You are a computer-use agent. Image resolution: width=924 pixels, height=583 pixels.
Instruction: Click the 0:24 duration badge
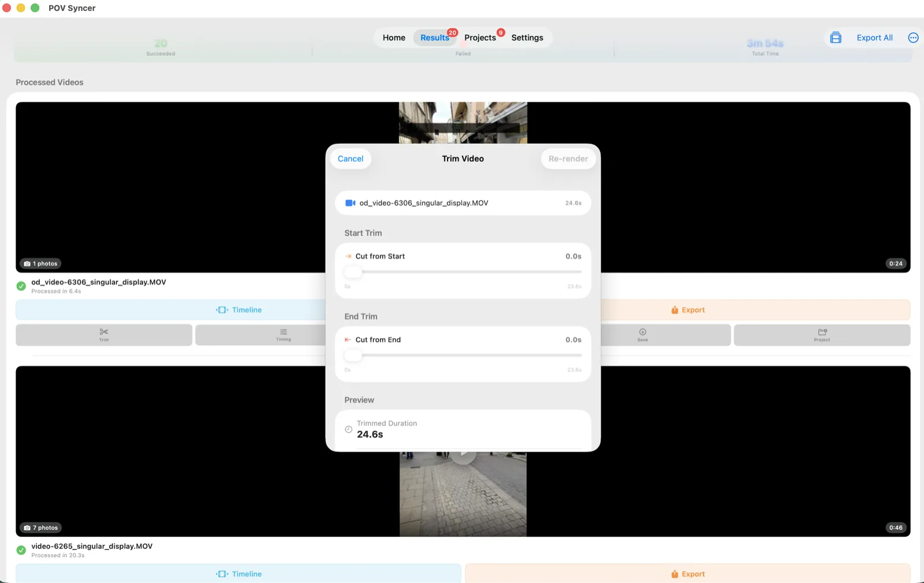pos(896,264)
